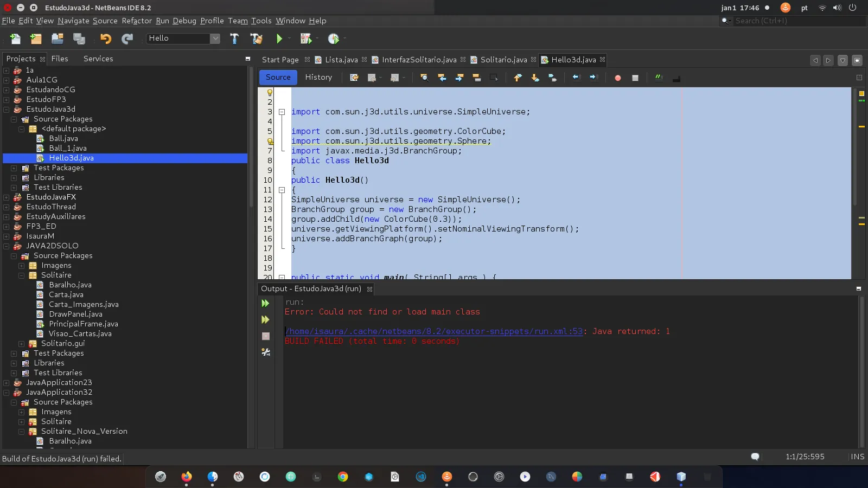Expand the EstudoJavaFX project node
868x488 pixels.
[x=7, y=197]
